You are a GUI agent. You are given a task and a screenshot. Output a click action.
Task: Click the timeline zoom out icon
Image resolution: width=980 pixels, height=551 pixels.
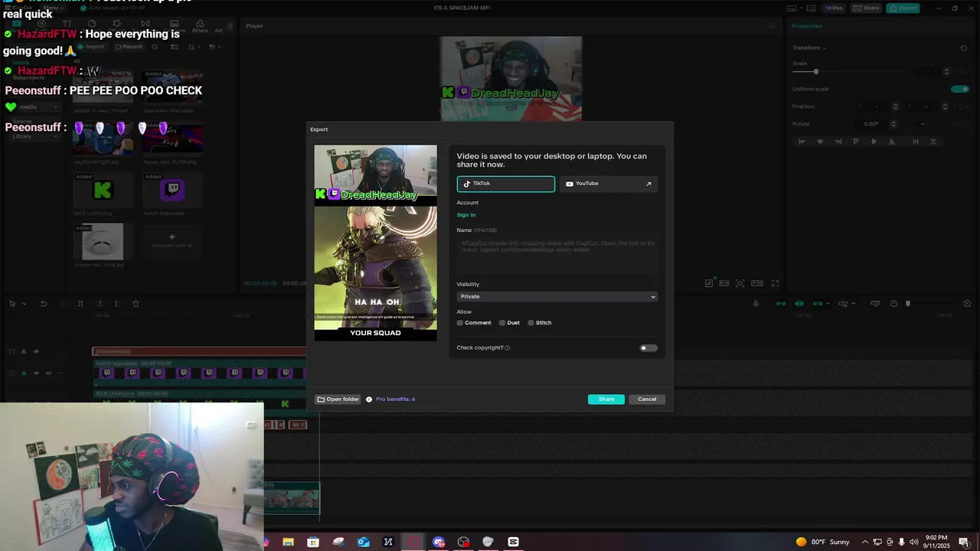pos(893,304)
